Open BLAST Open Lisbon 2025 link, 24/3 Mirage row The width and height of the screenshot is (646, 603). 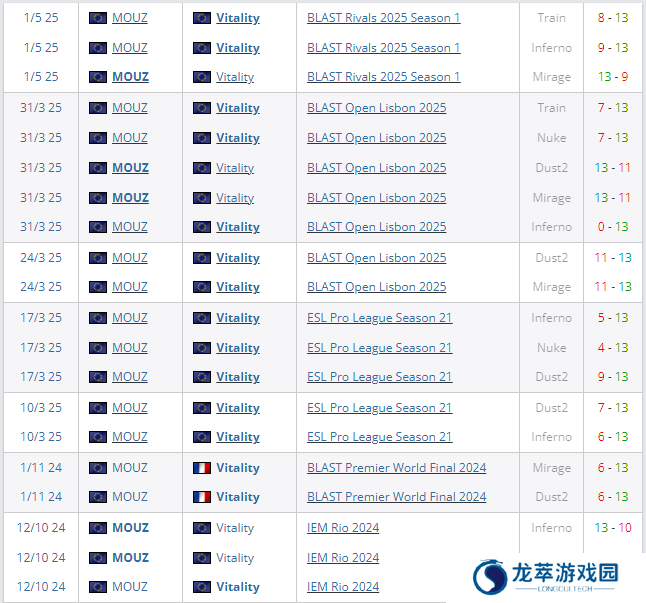[377, 287]
